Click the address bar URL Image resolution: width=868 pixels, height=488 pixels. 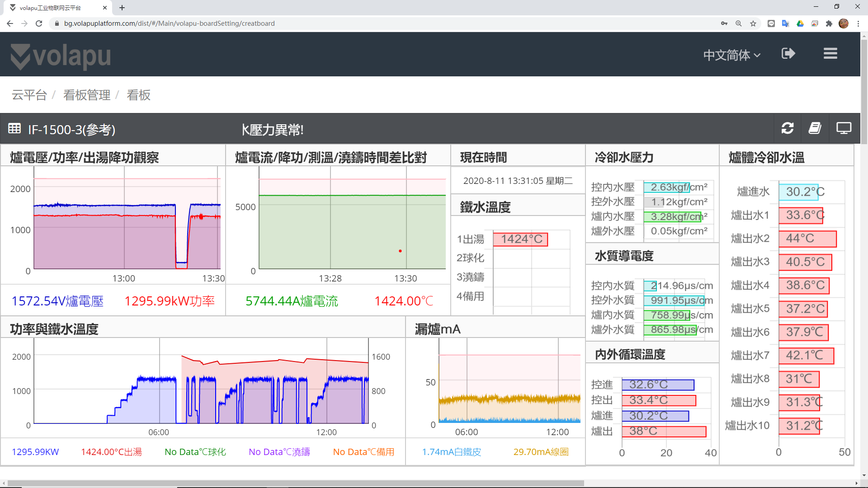click(169, 23)
